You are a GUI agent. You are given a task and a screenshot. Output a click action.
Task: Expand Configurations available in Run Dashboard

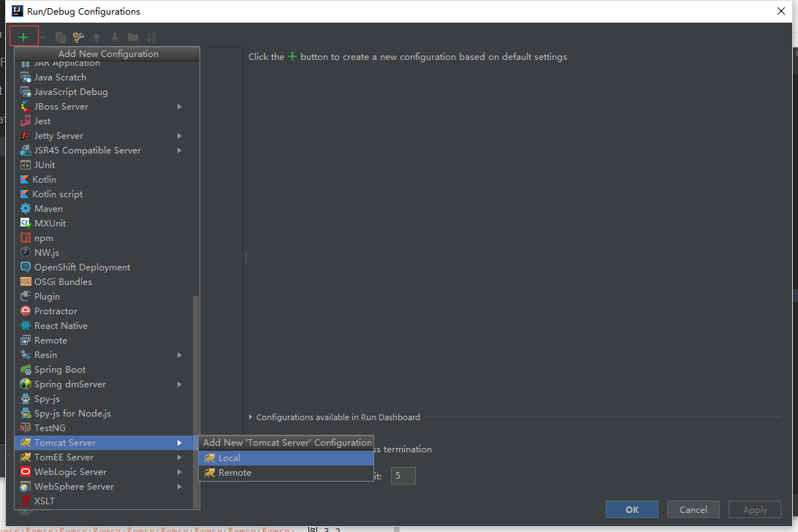click(x=251, y=417)
